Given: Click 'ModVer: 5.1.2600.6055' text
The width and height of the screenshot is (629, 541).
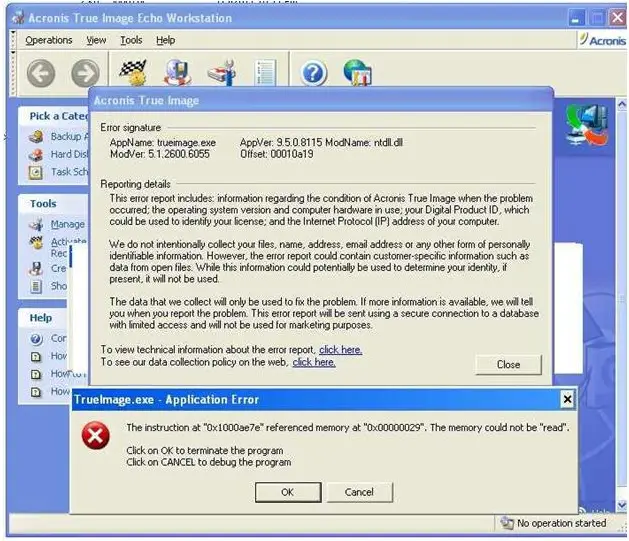Looking at the screenshot, I should point(160,154).
